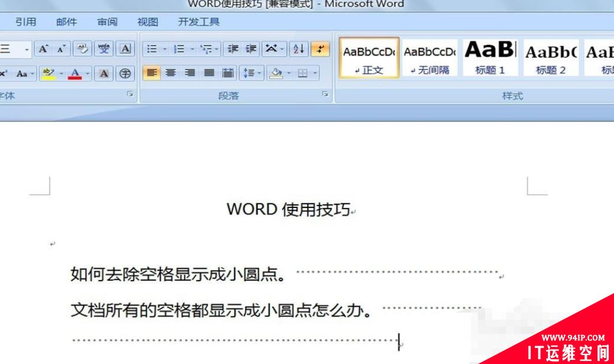
Task: Click the Borders icon
Action: [303, 73]
